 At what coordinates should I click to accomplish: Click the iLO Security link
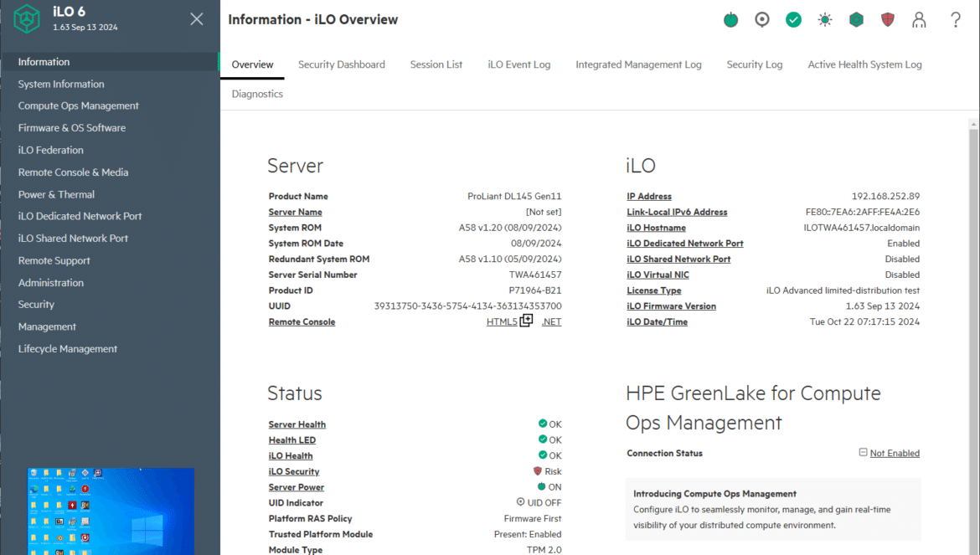click(x=294, y=471)
